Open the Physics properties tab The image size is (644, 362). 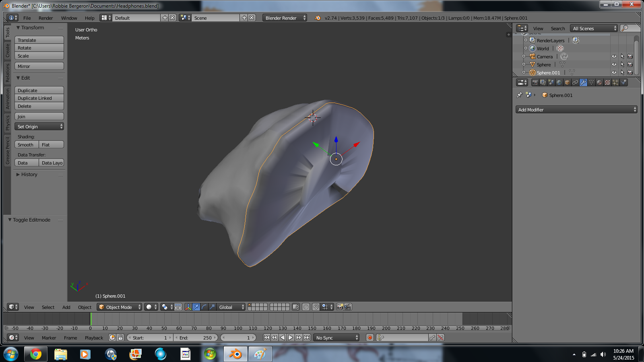point(623,82)
